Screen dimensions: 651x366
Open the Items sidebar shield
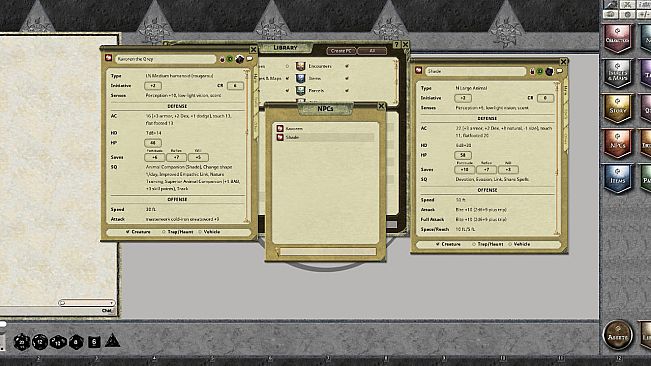[617, 179]
